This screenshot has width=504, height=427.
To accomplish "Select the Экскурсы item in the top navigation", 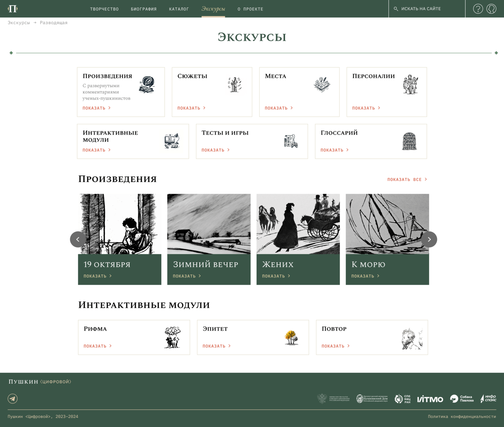I will click(x=213, y=9).
